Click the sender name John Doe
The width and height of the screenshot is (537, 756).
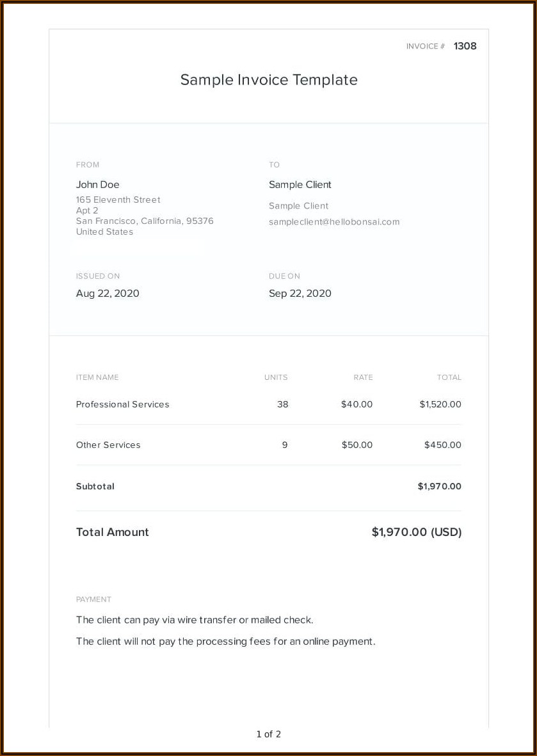pos(98,185)
